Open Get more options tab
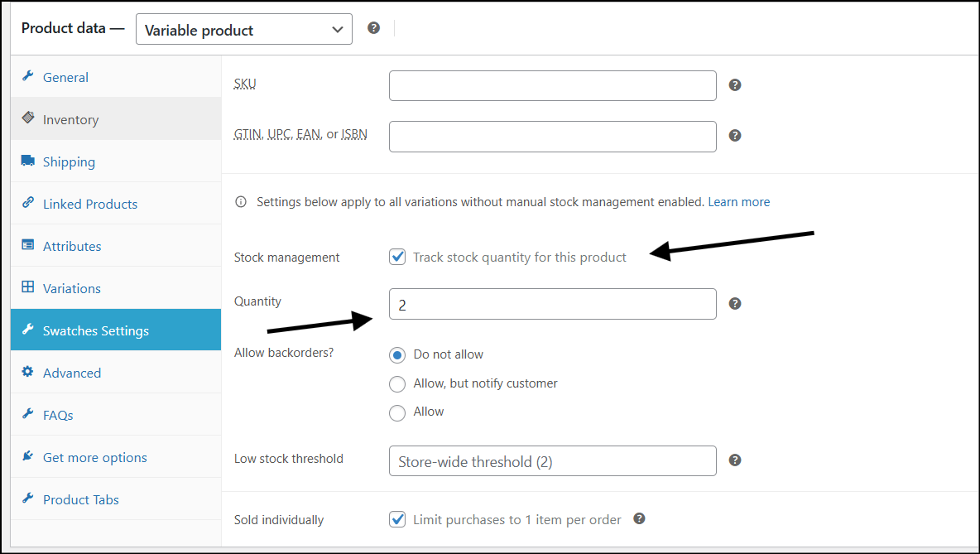Image resolution: width=980 pixels, height=554 pixels. coord(116,456)
